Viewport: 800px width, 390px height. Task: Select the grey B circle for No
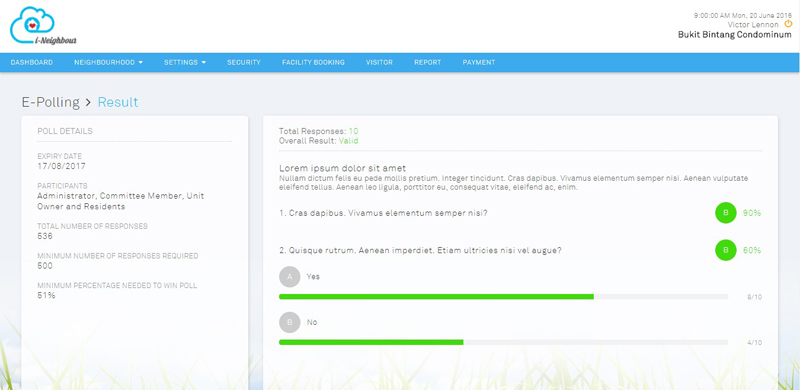point(290,322)
